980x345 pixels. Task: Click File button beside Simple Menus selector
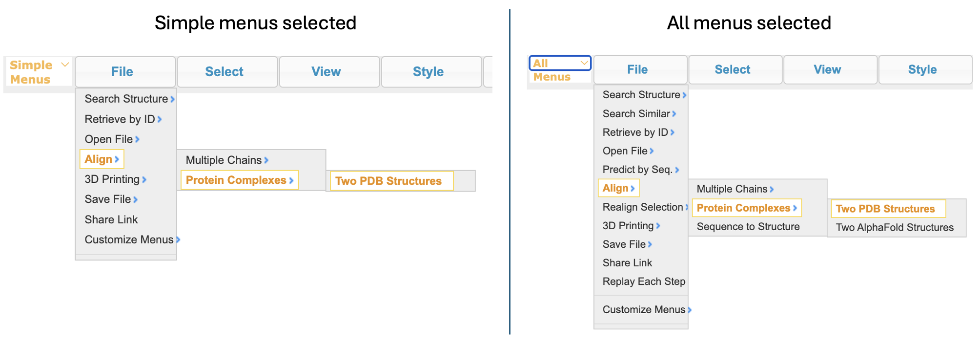tap(122, 72)
